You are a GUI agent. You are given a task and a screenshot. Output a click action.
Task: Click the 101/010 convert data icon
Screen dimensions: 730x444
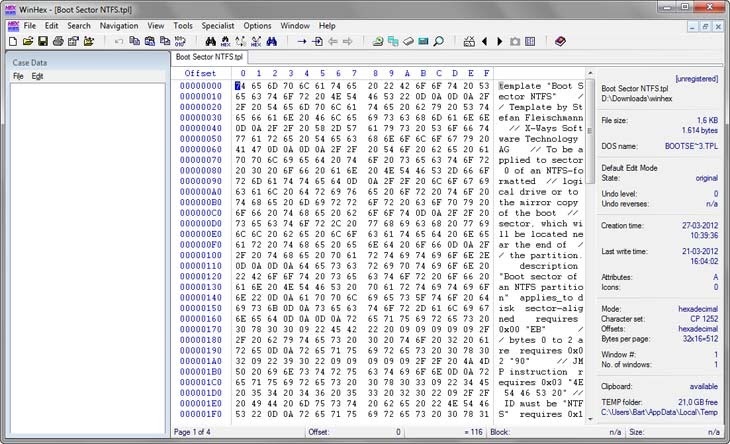[180, 41]
